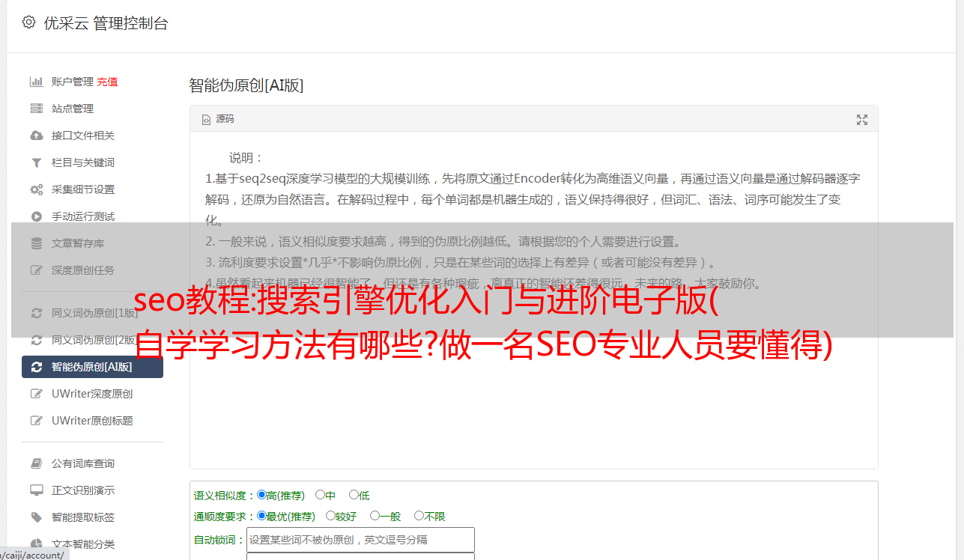Screen dimensions: 964x560
Task: Open UWriter原创标题 in the sidebar
Action: [93, 421]
